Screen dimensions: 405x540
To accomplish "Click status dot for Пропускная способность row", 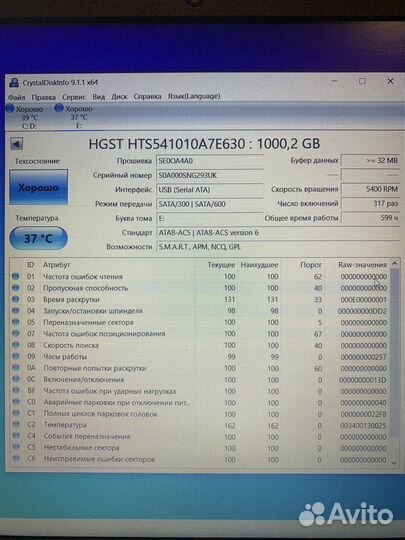I will click(x=15, y=288).
